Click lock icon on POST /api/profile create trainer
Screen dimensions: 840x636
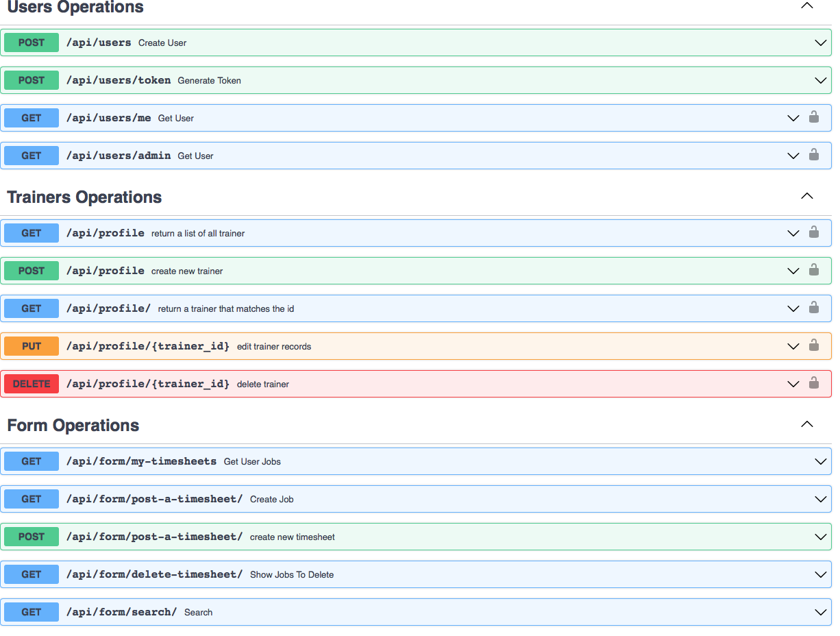click(x=814, y=270)
